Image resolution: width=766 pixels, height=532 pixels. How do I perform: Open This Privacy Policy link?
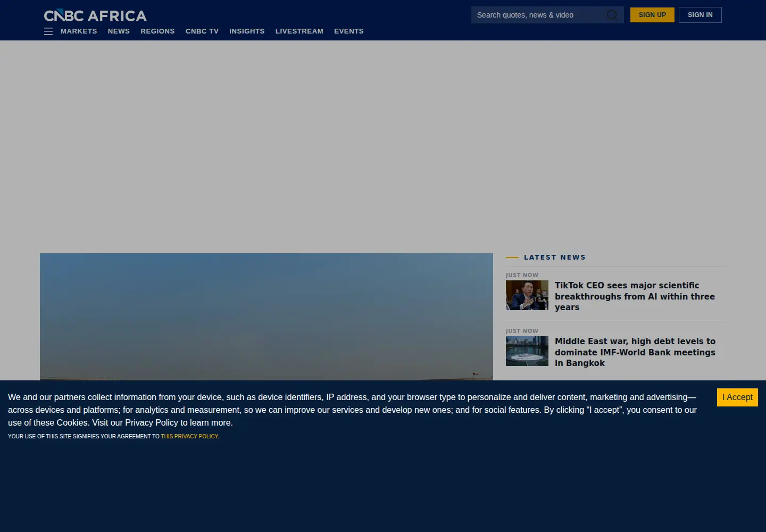pos(190,436)
